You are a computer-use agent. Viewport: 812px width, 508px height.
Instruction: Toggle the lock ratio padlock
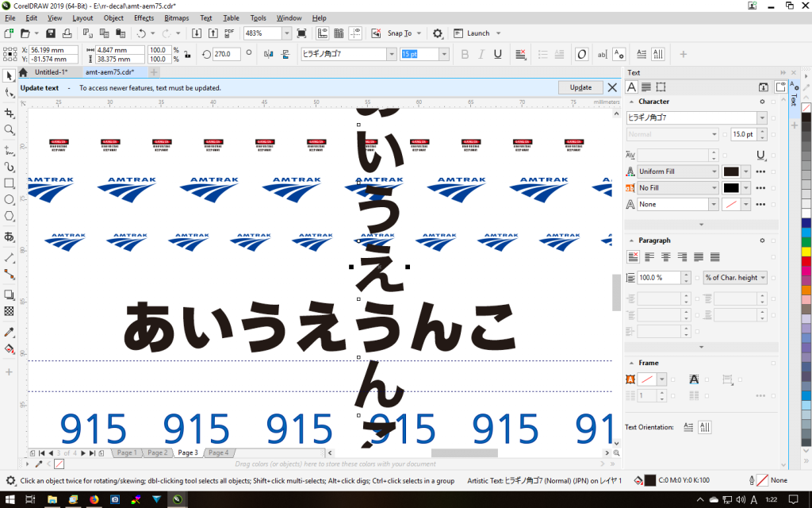coord(187,54)
